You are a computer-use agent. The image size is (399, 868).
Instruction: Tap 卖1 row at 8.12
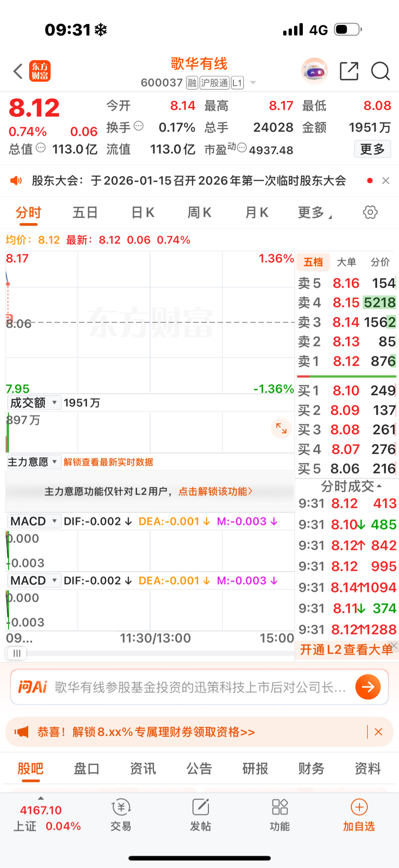coord(347,361)
